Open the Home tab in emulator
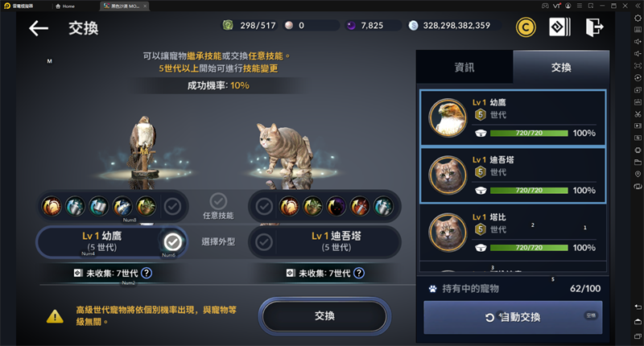The height and width of the screenshot is (346, 644). [65, 6]
